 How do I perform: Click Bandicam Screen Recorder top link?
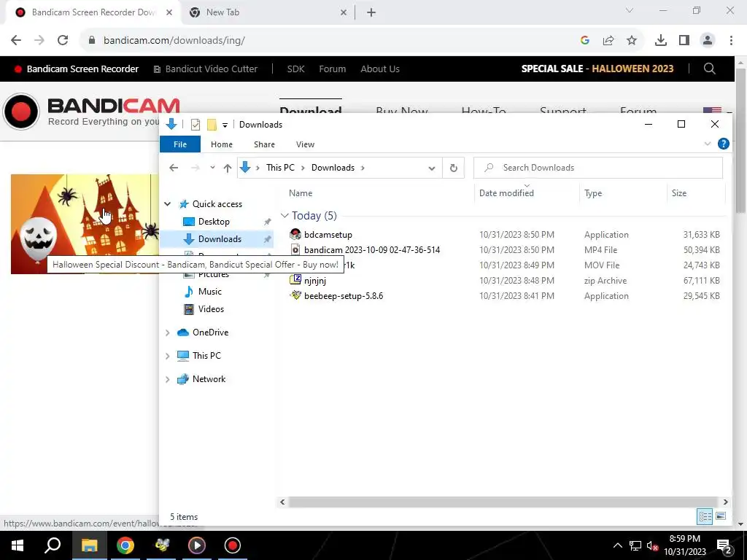click(x=76, y=69)
